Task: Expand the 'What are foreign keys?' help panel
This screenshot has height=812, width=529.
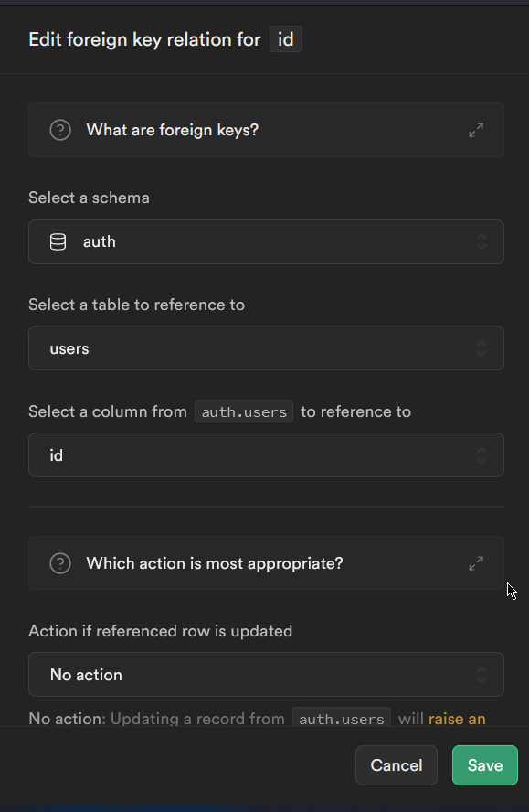Action: (266, 130)
